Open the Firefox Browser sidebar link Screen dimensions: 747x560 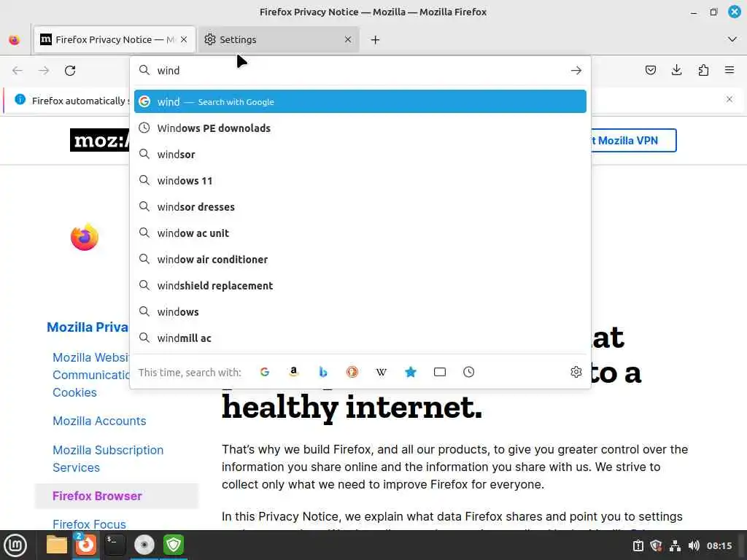coord(97,496)
